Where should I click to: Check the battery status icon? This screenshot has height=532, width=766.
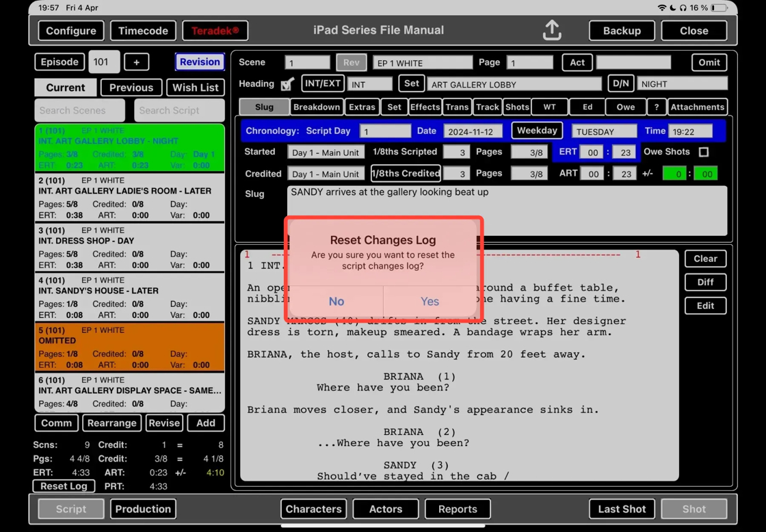pyautogui.click(x=719, y=8)
